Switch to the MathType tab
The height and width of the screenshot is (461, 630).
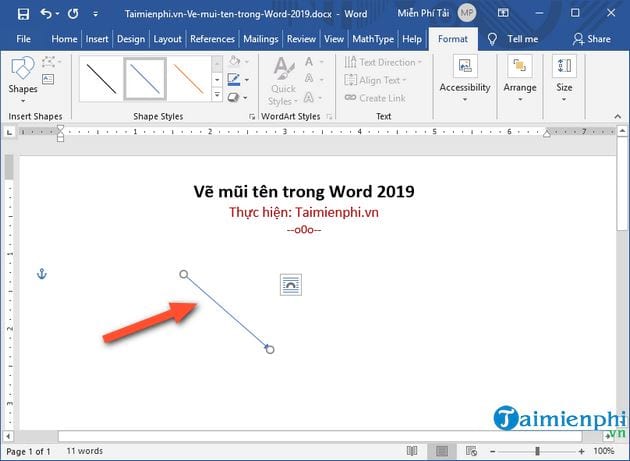coord(373,39)
